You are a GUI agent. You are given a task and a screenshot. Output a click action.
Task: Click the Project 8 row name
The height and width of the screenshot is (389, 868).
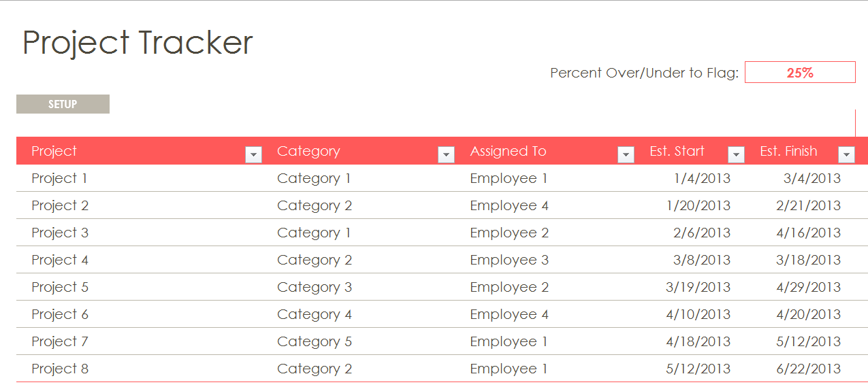click(x=60, y=369)
